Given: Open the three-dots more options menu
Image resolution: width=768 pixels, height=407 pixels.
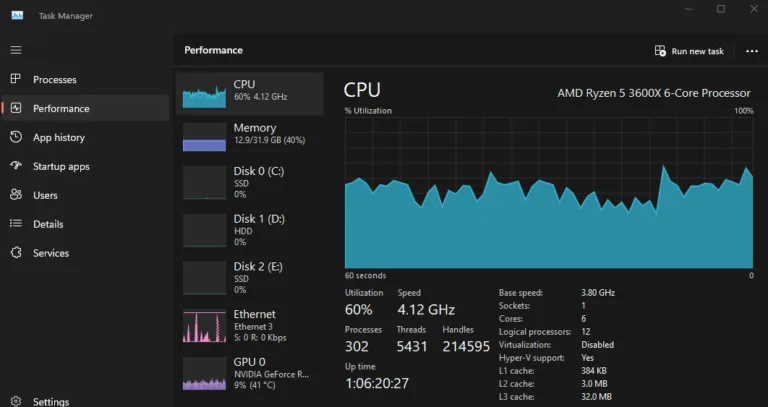Looking at the screenshot, I should pyautogui.click(x=752, y=51).
